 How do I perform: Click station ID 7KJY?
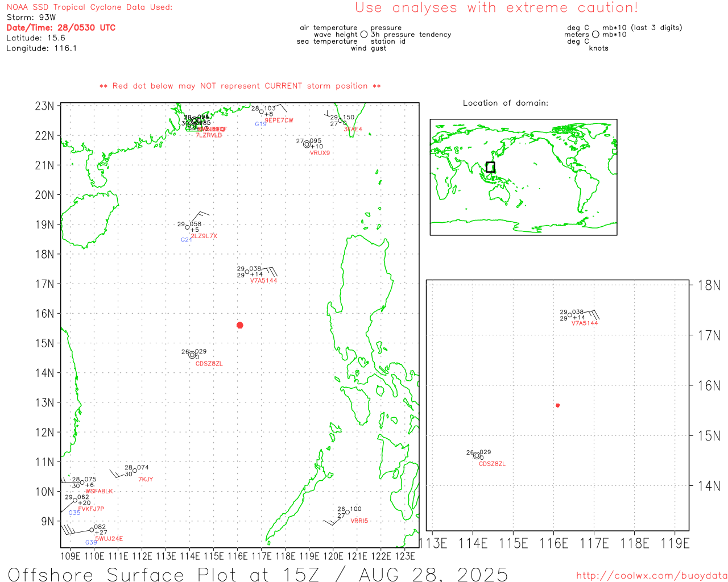coord(146,480)
